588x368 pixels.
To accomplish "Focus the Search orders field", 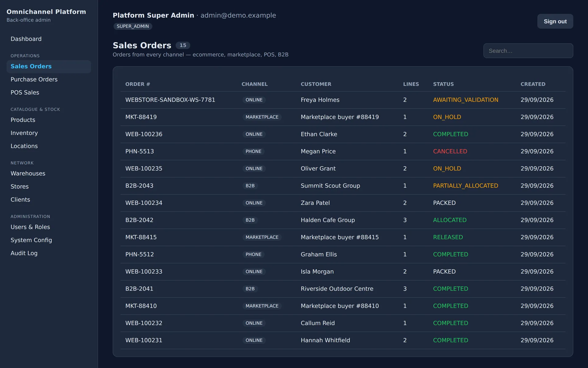I will [528, 51].
